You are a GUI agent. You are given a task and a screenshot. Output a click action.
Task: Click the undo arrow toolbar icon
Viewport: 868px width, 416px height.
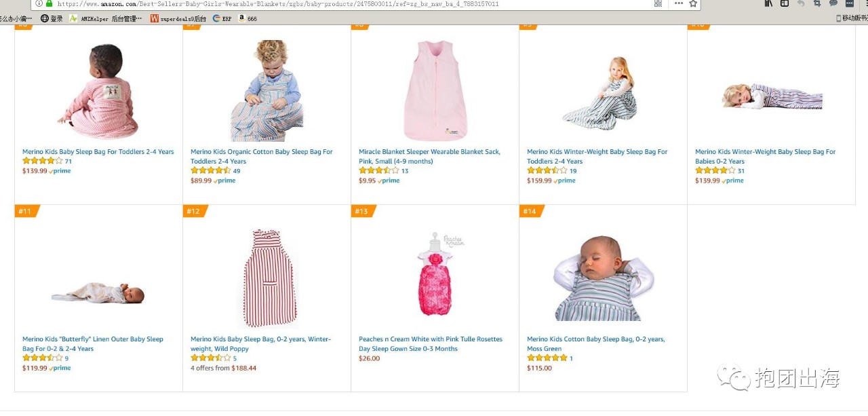[801, 3]
